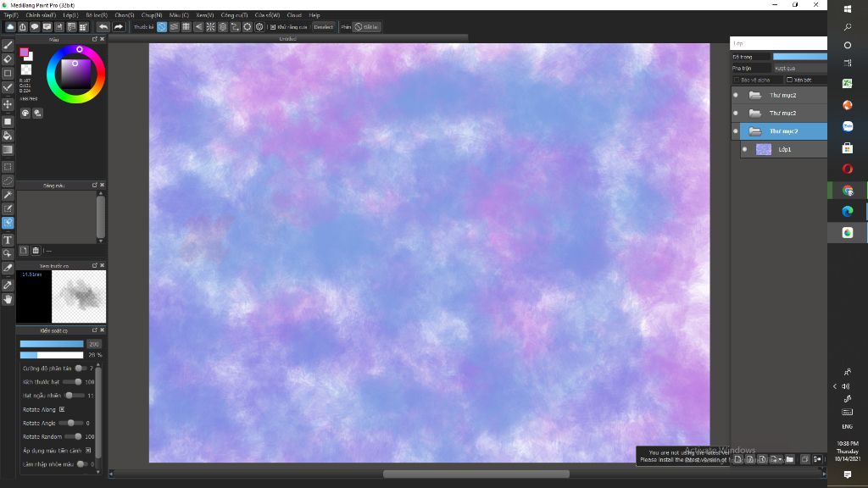Viewport: 868px width, 488px height.
Task: Click the brush size slider bar
Action: coord(52,344)
